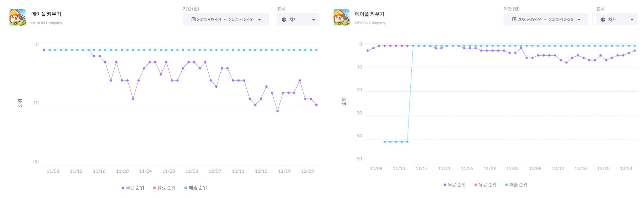Click calendar icon in left date range

click(194, 19)
